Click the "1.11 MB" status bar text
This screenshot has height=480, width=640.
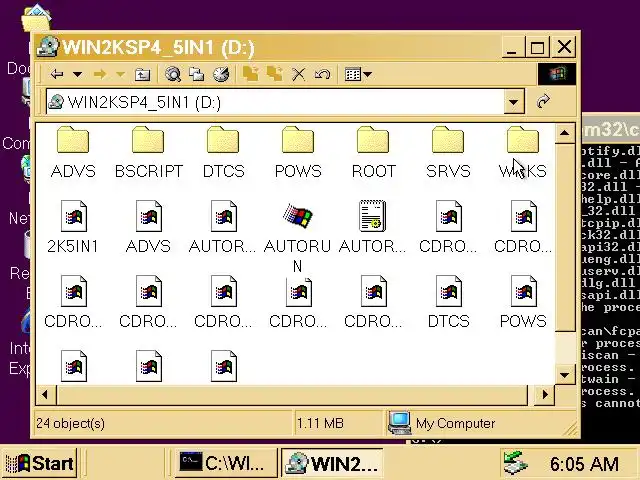click(320, 423)
